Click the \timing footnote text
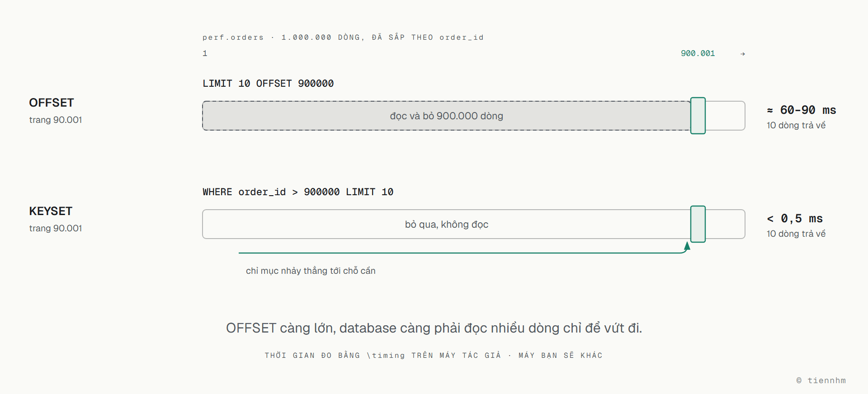 point(434,355)
